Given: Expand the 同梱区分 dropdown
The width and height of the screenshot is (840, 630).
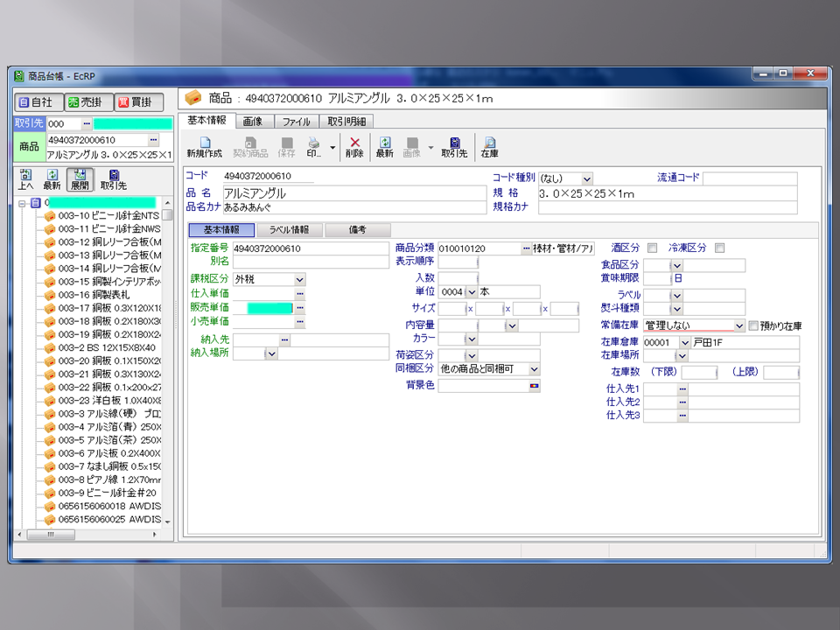Looking at the screenshot, I should coord(534,370).
